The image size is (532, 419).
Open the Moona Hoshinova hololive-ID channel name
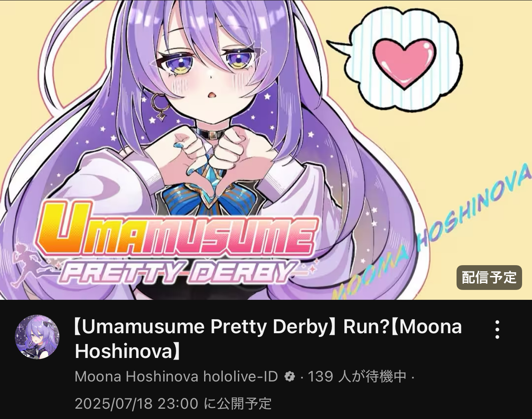pyautogui.click(x=177, y=377)
